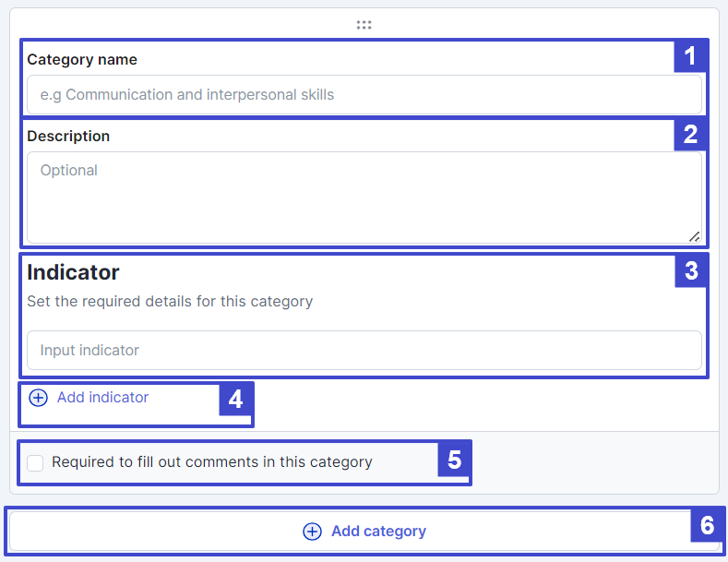728x562 pixels.
Task: Click the 'Required to fill out comments' label
Action: pyautogui.click(x=211, y=462)
